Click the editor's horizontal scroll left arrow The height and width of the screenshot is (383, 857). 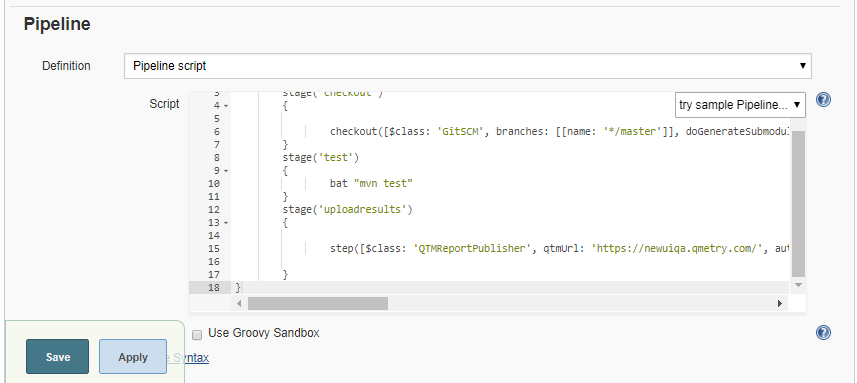(x=239, y=303)
